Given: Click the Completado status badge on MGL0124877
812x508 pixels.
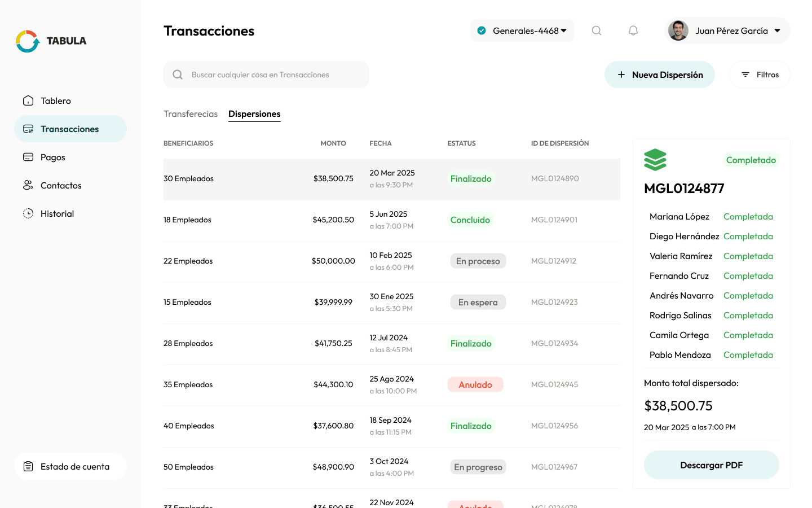Looking at the screenshot, I should [x=751, y=160].
